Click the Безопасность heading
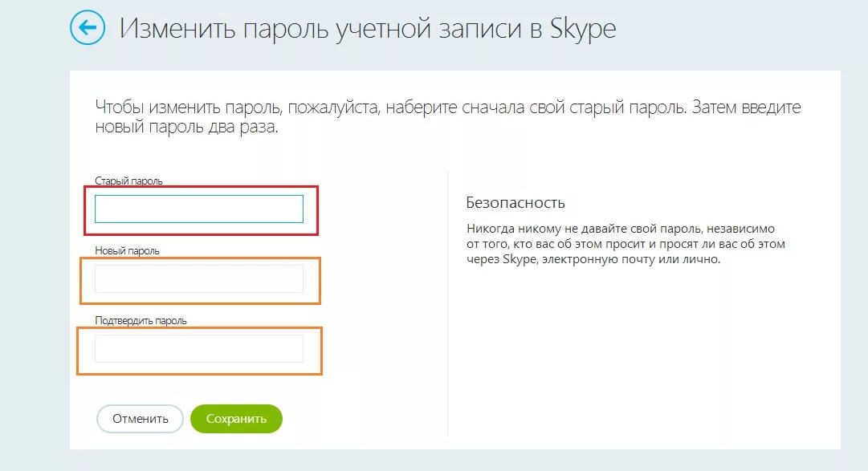The image size is (868, 471). point(516,202)
